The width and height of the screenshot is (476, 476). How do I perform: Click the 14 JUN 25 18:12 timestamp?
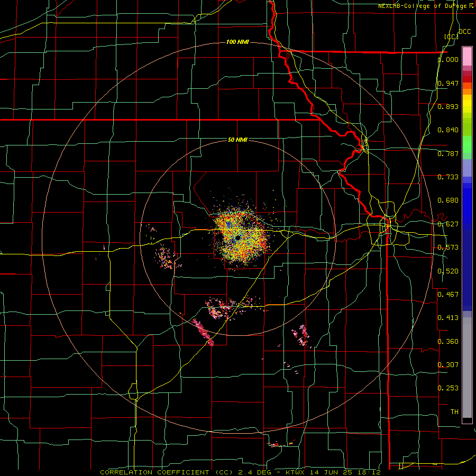(345, 472)
